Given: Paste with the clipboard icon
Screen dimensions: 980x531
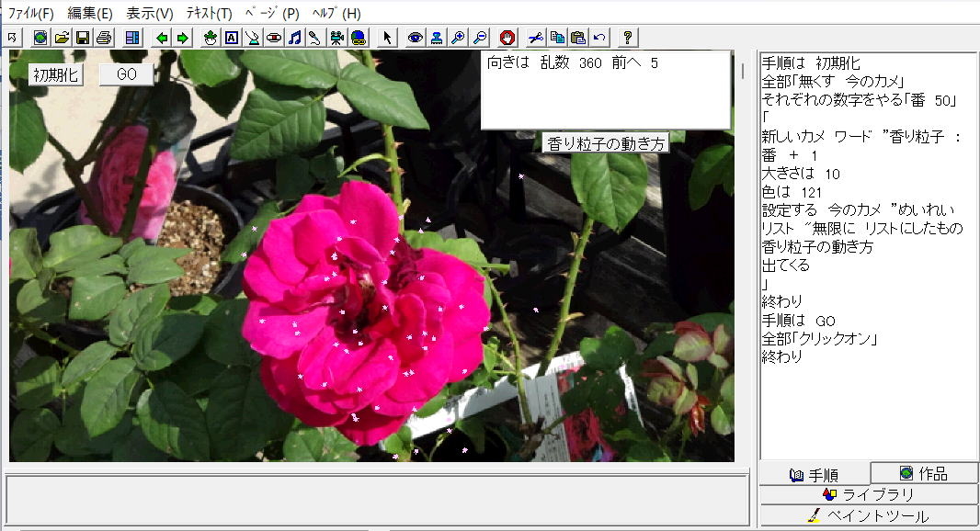Looking at the screenshot, I should pyautogui.click(x=578, y=38).
